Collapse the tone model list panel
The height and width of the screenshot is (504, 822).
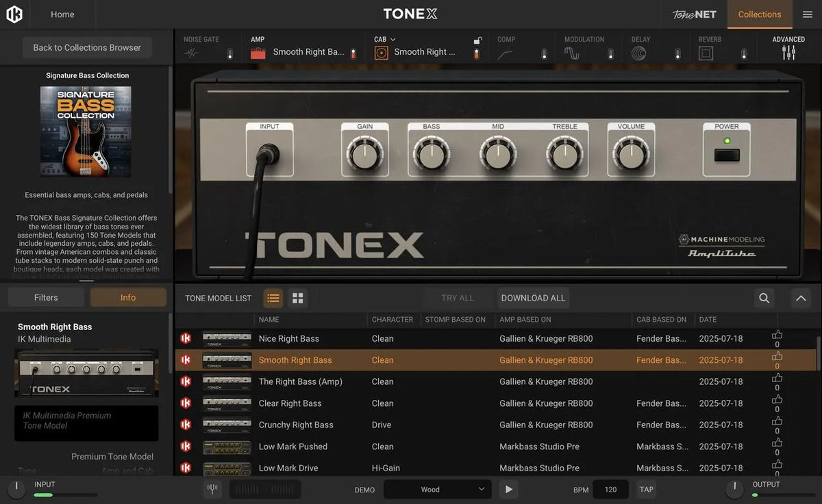[x=800, y=298]
